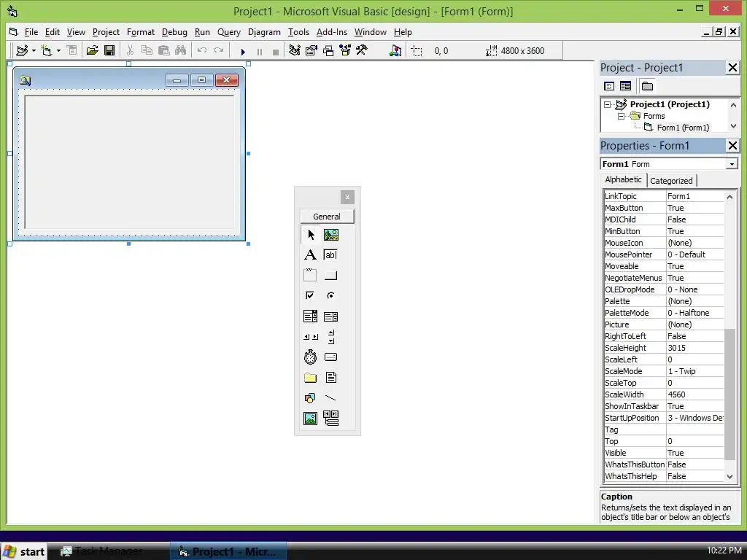Pick the HScrollBar control tool
Viewport: 747px width, 560px height.
[311, 337]
